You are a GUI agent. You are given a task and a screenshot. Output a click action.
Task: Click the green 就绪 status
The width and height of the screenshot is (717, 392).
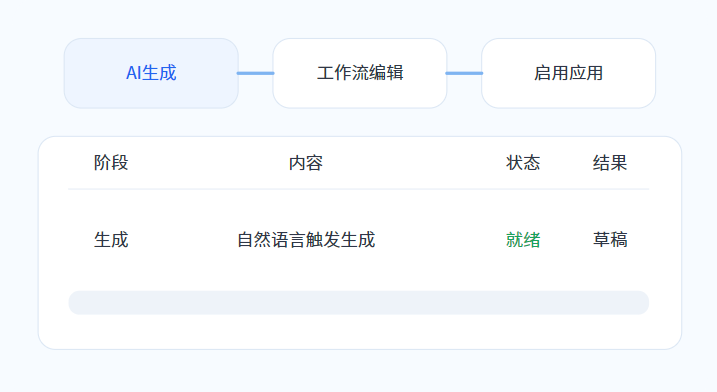coord(523,240)
